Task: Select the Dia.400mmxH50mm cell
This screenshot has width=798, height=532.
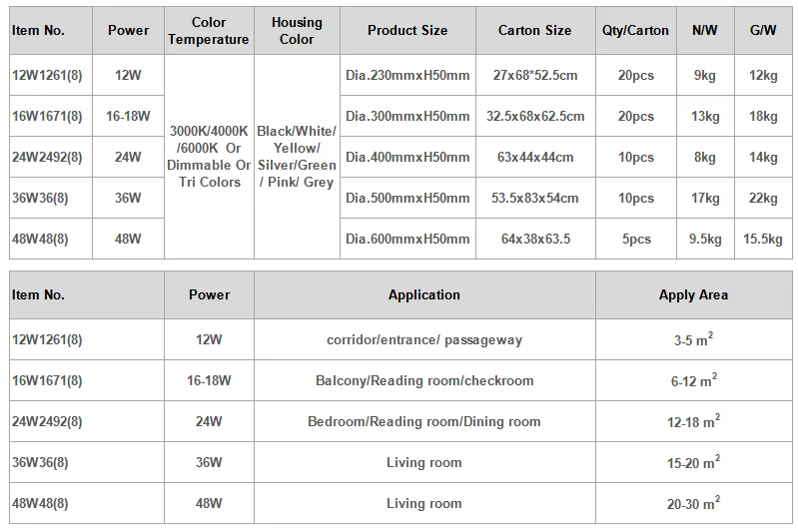Action: (x=406, y=158)
